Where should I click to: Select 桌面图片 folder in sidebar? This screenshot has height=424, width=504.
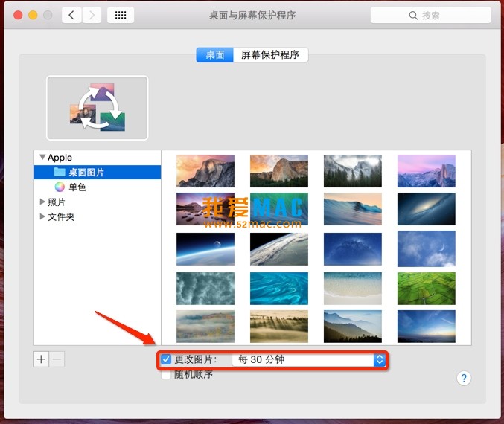(x=97, y=172)
